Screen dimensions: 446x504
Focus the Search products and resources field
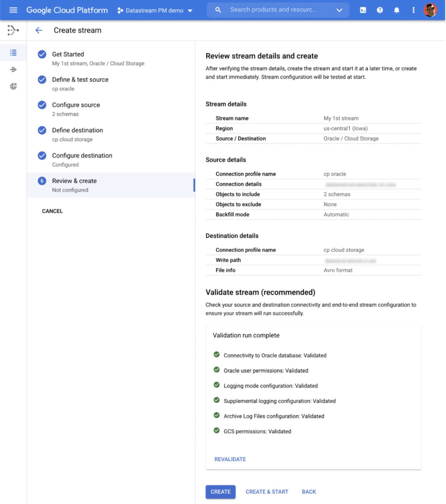tap(273, 10)
